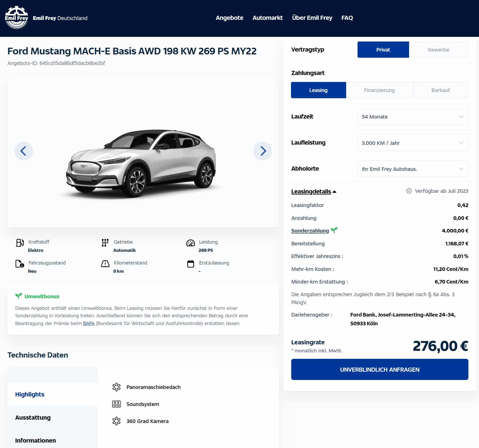
Task: Click the Ford Mustang MACH-E title
Action: pos(132,51)
